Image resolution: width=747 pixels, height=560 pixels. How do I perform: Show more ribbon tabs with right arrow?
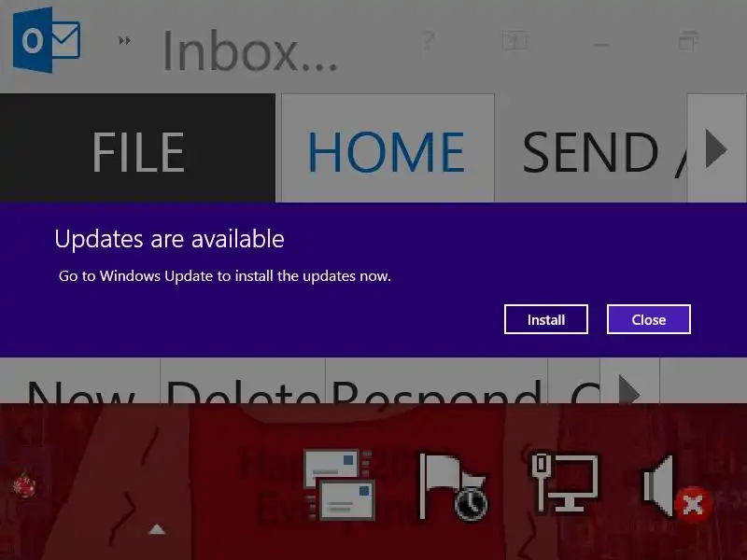716,148
